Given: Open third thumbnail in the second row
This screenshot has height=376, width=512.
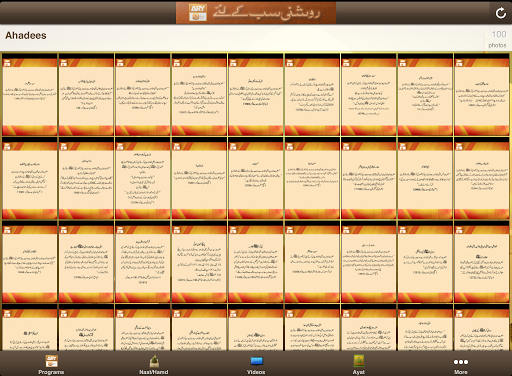Looking at the screenshot, I should [x=143, y=178].
